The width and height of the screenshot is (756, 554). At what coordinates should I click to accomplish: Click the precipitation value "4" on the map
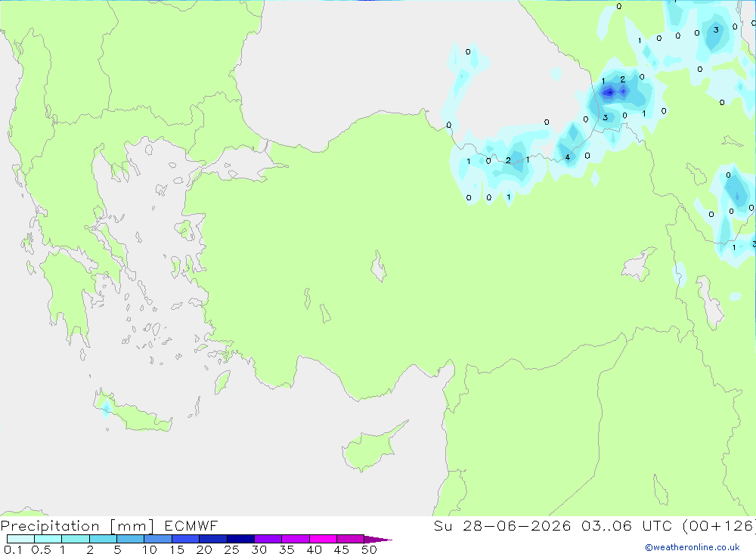point(568,157)
